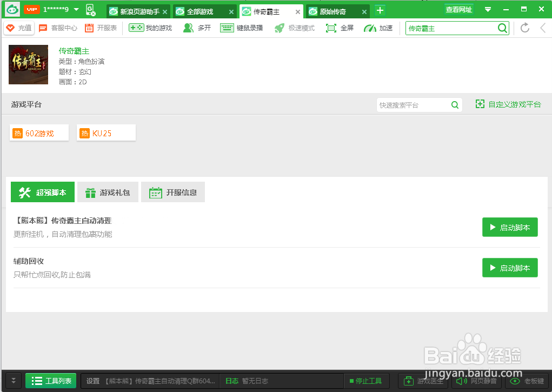552x392 pixels.
Task: Close the 传奇霸主 tab
Action: coord(298,12)
